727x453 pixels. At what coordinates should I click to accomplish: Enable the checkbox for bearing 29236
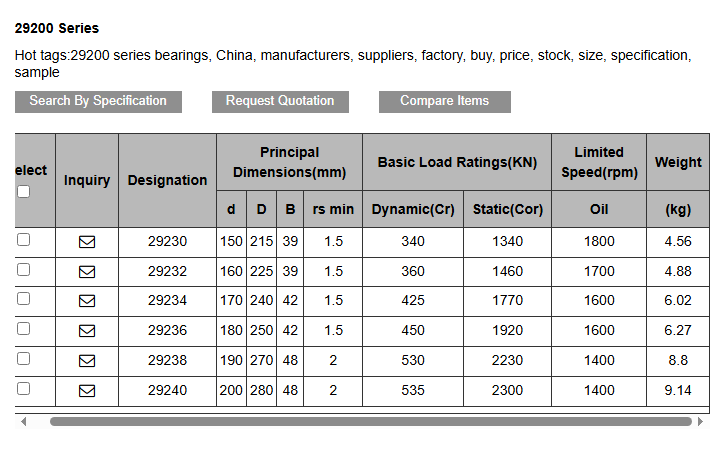point(24,329)
